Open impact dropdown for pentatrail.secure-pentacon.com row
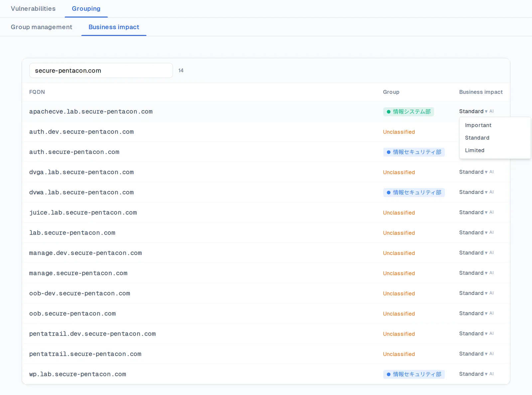Screen dimensions: 532x395 473,354
